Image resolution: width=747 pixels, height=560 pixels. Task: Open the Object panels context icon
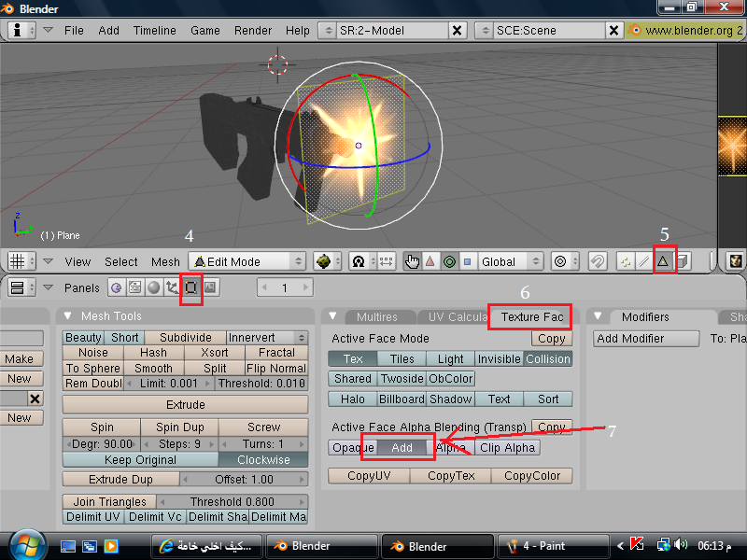(x=172, y=287)
